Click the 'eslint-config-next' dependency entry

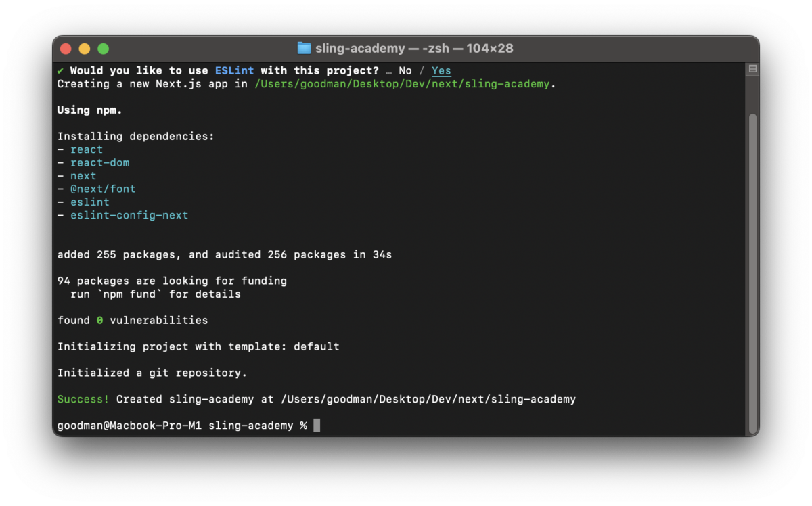tap(129, 215)
